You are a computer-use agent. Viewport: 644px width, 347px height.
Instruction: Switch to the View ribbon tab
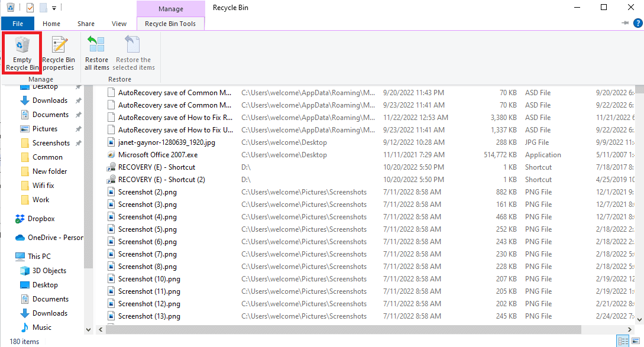119,24
